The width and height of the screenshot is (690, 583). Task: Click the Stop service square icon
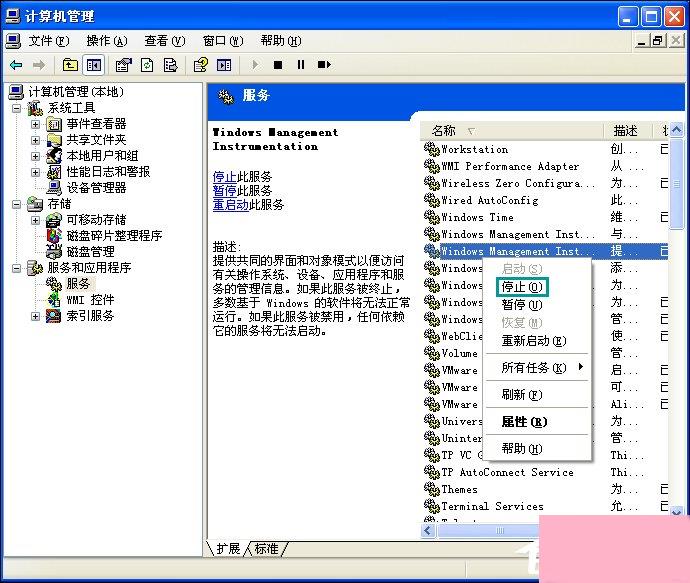(x=278, y=65)
